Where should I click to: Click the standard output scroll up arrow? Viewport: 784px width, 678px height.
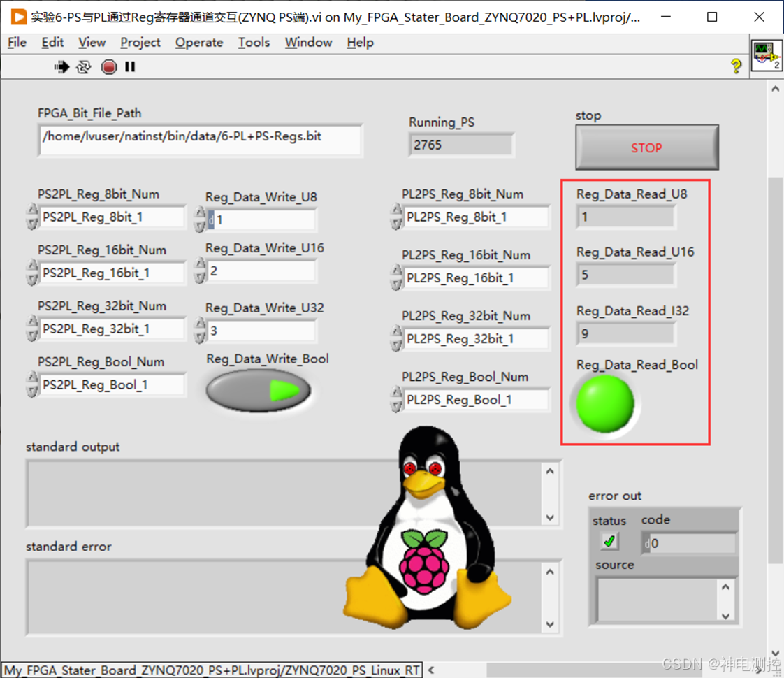click(x=550, y=471)
